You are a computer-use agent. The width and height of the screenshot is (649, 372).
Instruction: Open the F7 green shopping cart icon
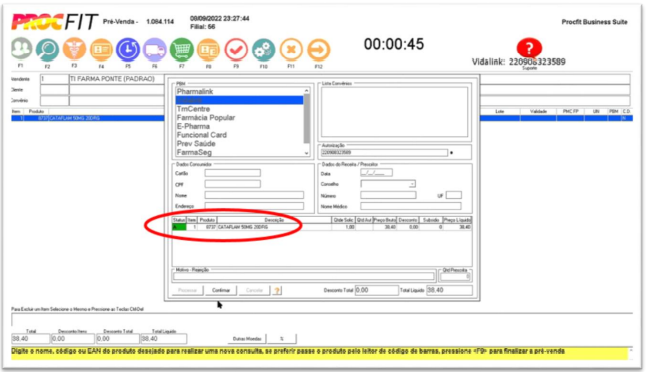[x=181, y=50]
